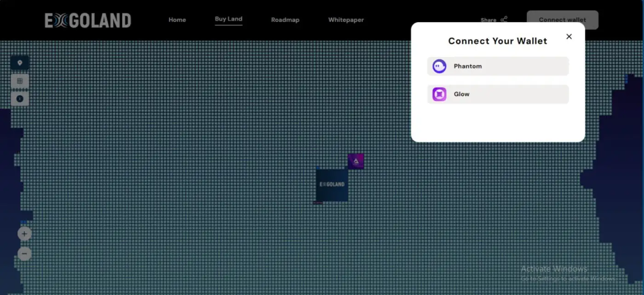Select the purple land plot on map

[356, 161]
